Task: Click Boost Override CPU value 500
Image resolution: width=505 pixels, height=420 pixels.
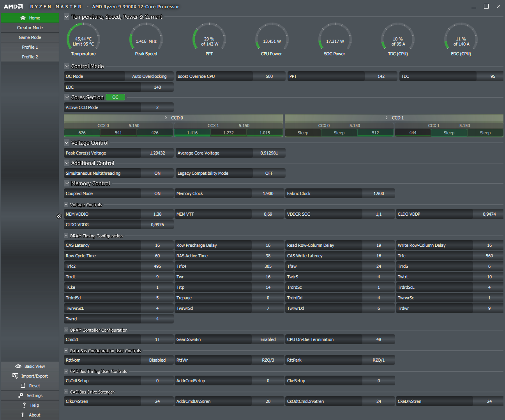Action: click(x=269, y=76)
